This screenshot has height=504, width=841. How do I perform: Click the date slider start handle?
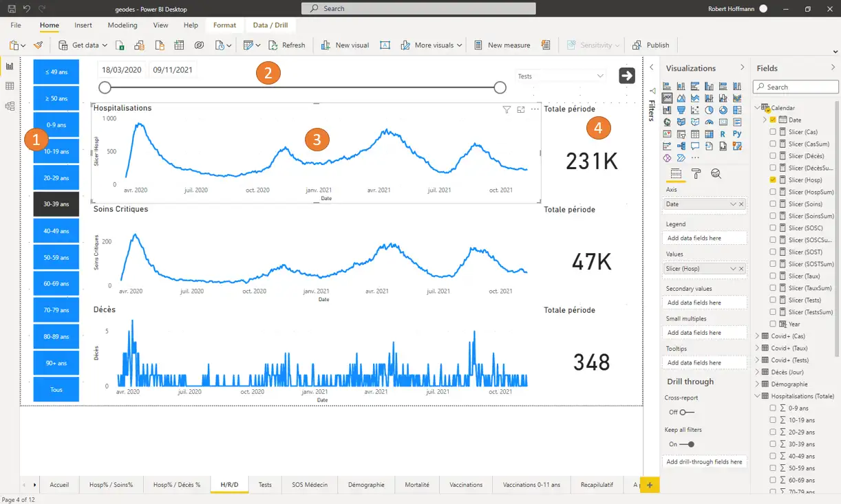click(105, 87)
